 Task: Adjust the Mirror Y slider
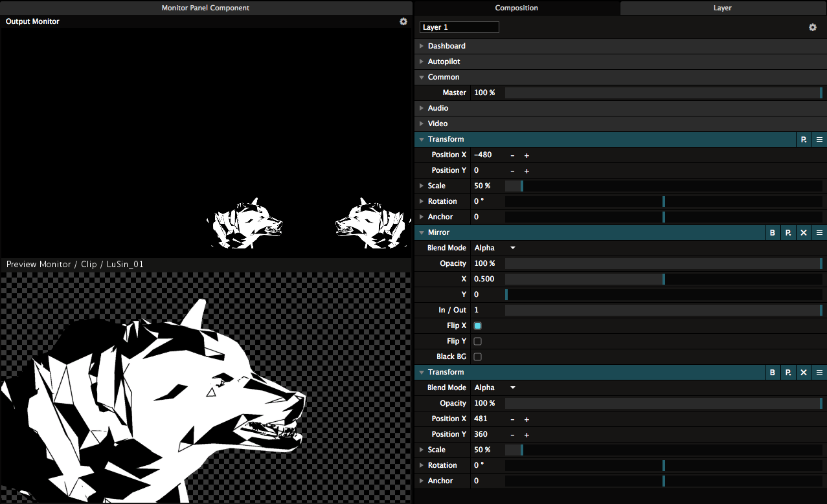pyautogui.click(x=664, y=294)
